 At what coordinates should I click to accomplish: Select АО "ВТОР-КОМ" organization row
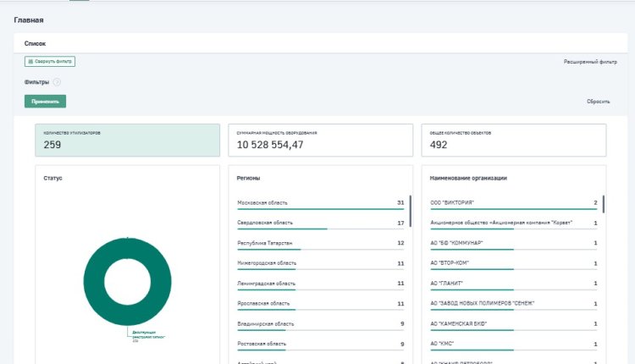pyautogui.click(x=514, y=264)
